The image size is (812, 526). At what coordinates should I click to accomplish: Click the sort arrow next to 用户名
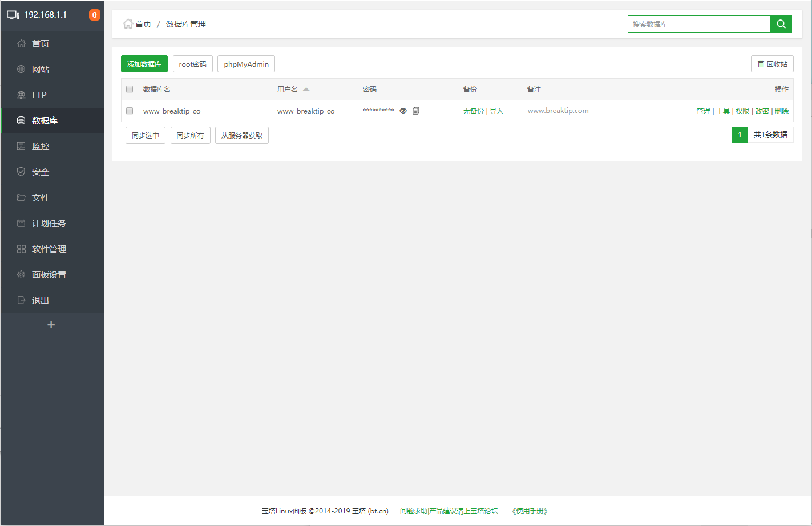(306, 89)
